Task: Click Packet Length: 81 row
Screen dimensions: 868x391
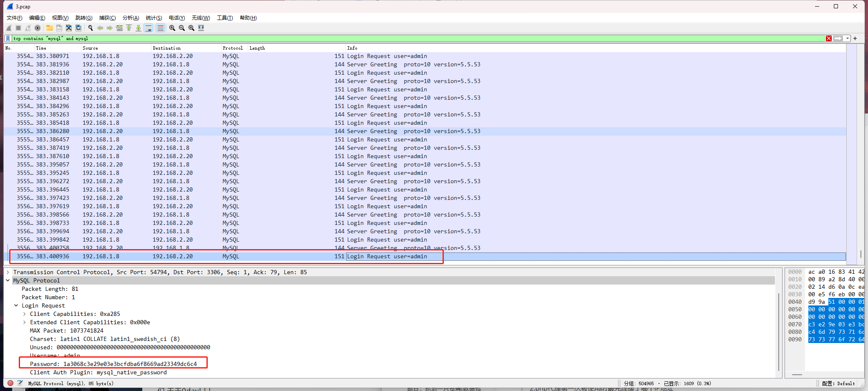Action: (50, 289)
